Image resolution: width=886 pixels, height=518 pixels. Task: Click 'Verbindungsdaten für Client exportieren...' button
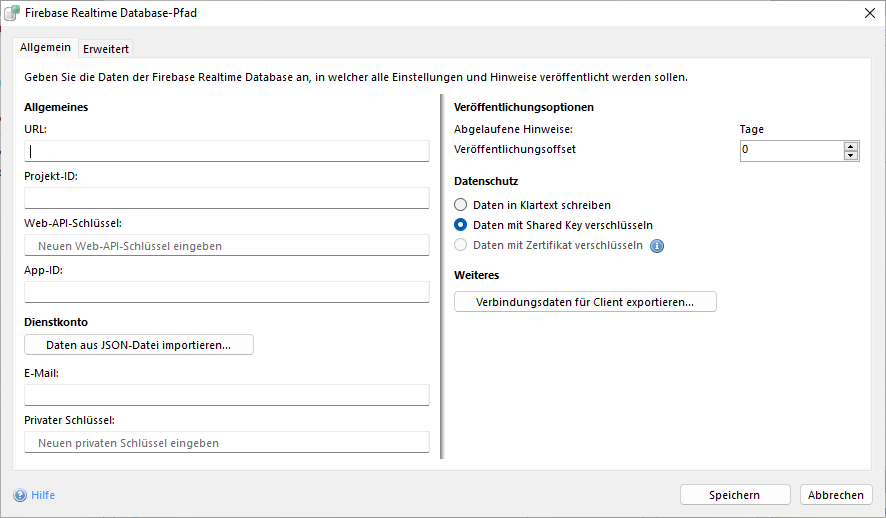585,302
